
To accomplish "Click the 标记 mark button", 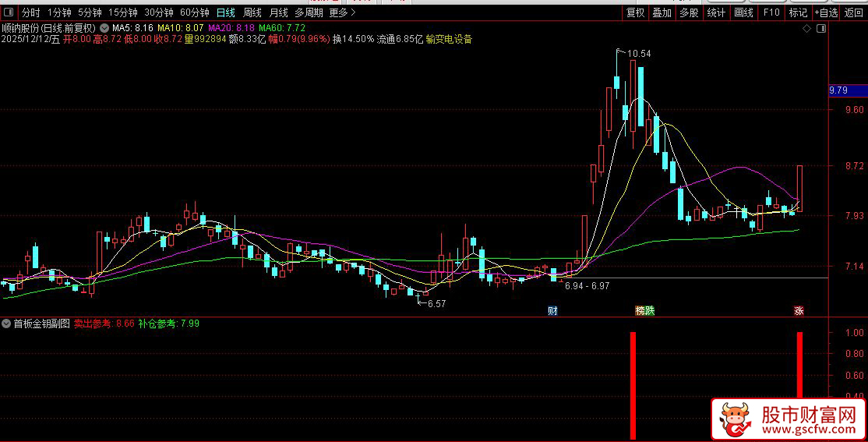I will click(x=798, y=12).
